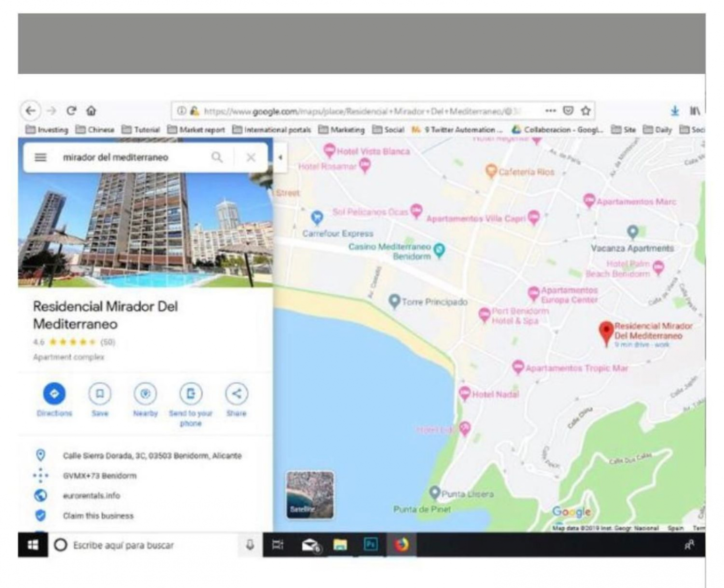
Task: Open the building photo of Residencial Mirador
Action: click(145, 230)
